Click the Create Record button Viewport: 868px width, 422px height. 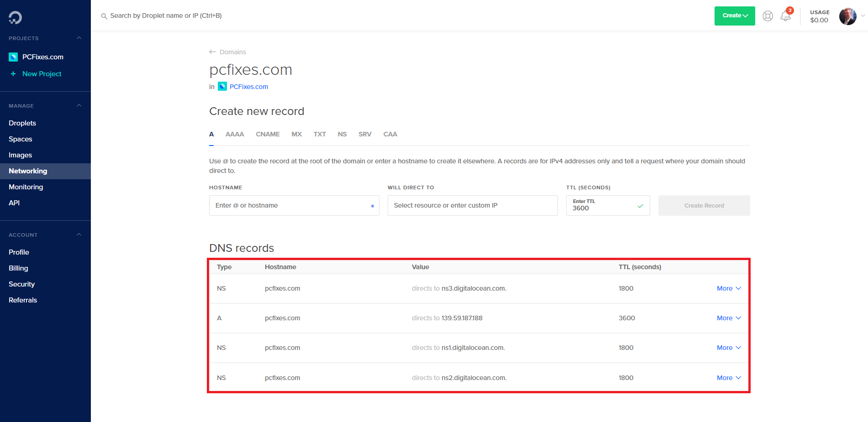(x=704, y=206)
